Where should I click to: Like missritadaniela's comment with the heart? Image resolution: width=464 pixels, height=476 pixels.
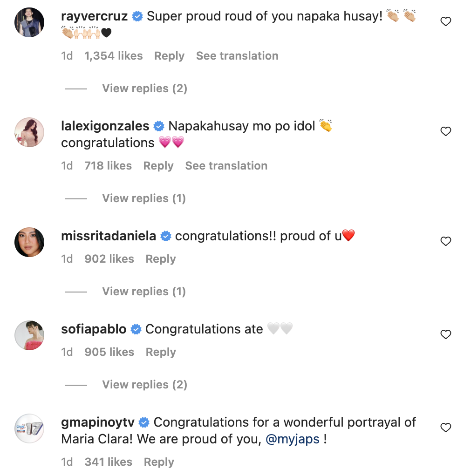coord(446,241)
